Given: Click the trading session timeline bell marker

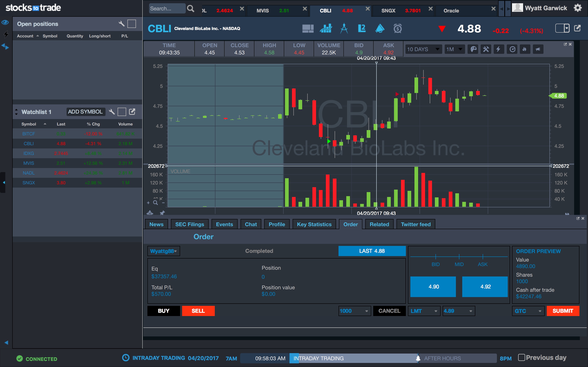Looking at the screenshot, I should pos(418,358).
